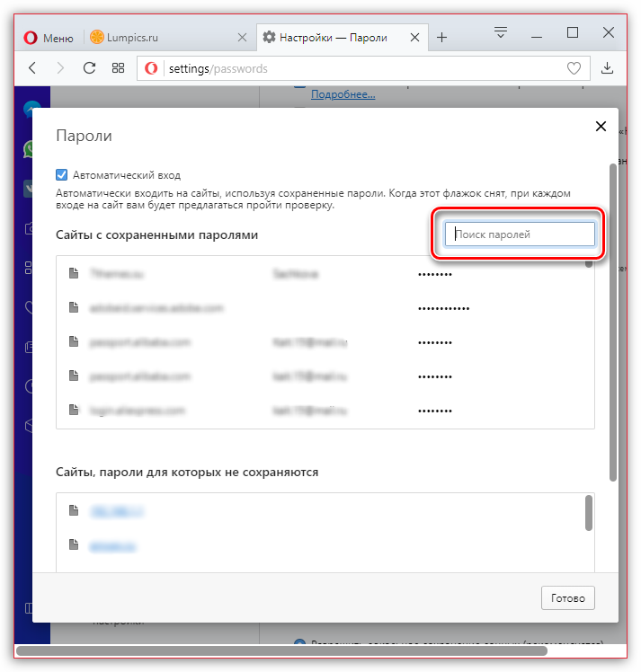
Task: Click the horizontal scrollbar at window bottom
Action: tap(281, 650)
